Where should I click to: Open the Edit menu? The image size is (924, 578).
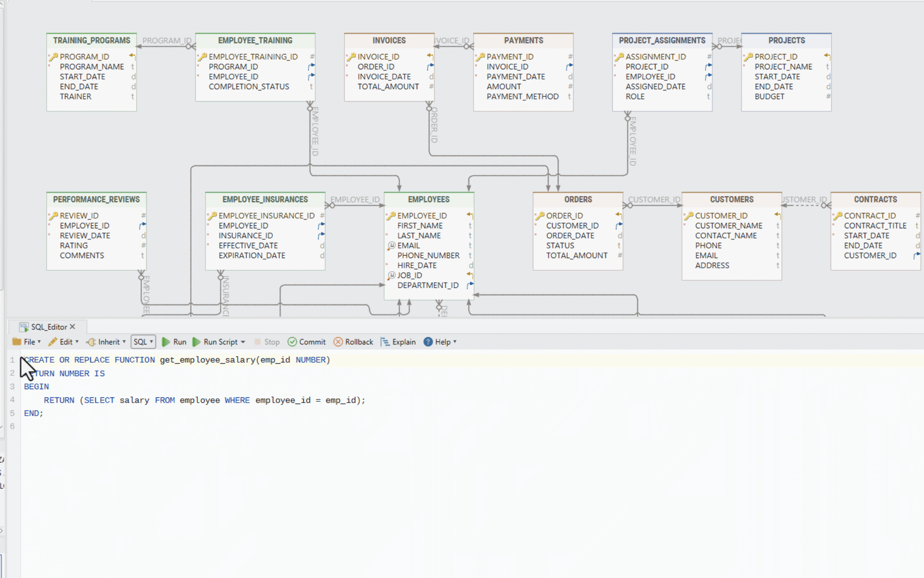pyautogui.click(x=66, y=342)
